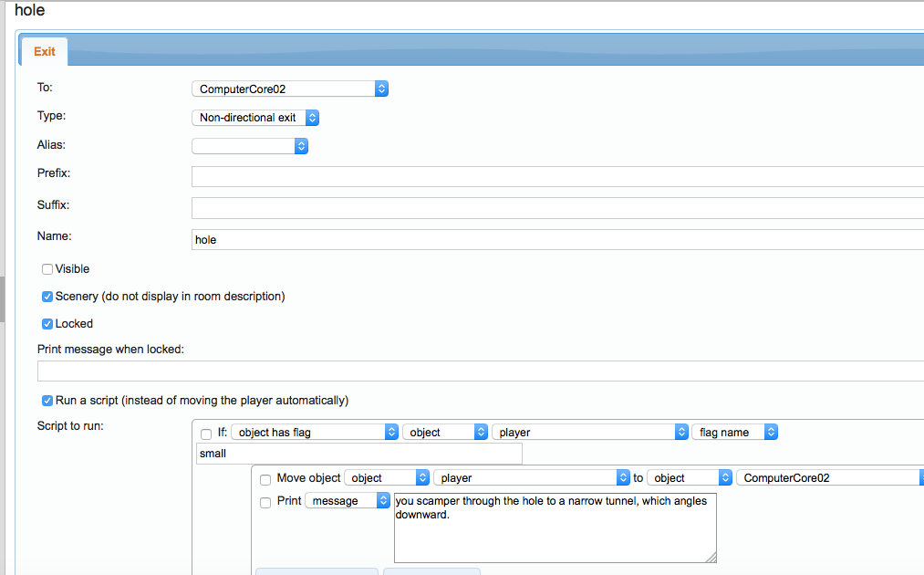The width and height of the screenshot is (924, 575).
Task: Click the Print message when locked field
Action: pyautogui.click(x=480, y=371)
